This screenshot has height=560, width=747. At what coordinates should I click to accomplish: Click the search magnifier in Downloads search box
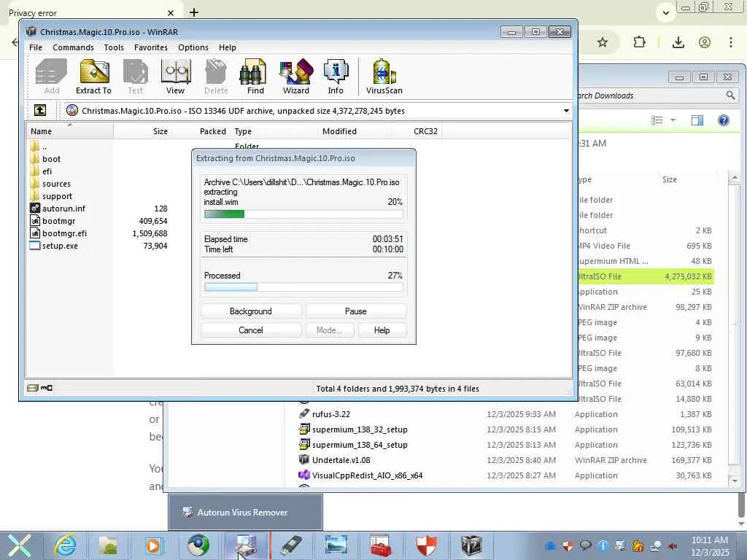tap(730, 96)
